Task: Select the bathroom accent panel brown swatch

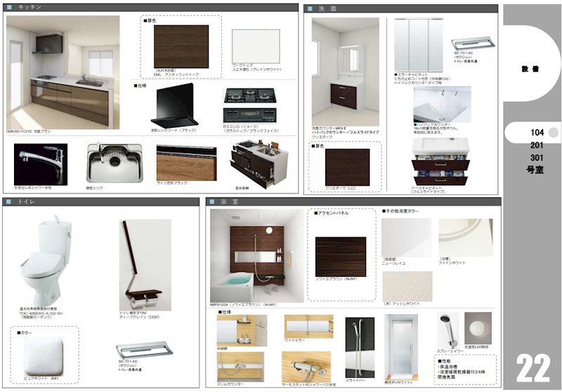Action: click(x=340, y=256)
